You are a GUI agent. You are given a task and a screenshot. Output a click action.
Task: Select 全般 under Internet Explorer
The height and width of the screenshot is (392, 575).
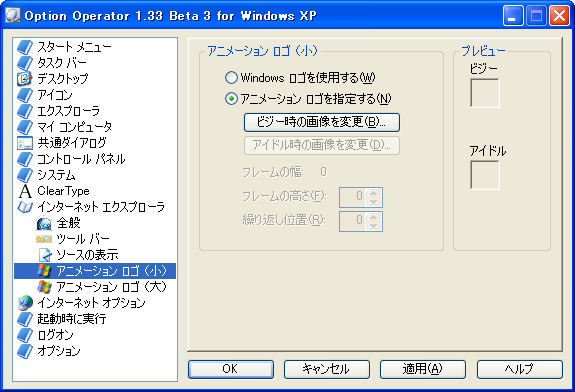(x=69, y=223)
